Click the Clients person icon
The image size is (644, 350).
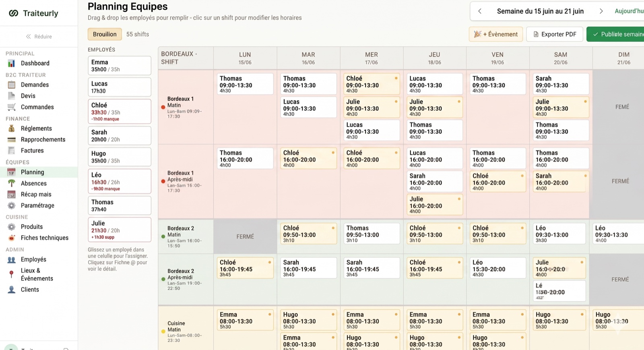tap(11, 290)
